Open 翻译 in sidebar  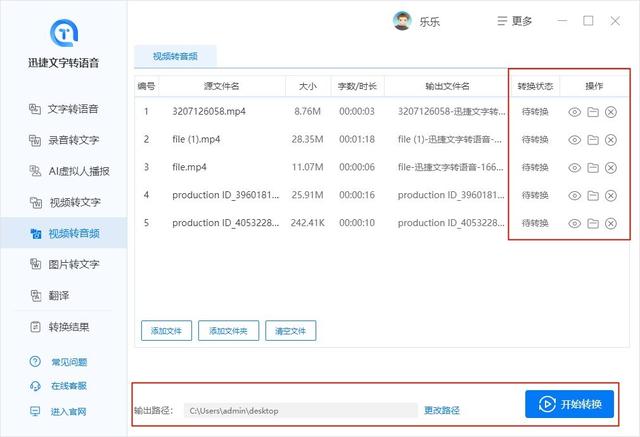tap(49, 295)
